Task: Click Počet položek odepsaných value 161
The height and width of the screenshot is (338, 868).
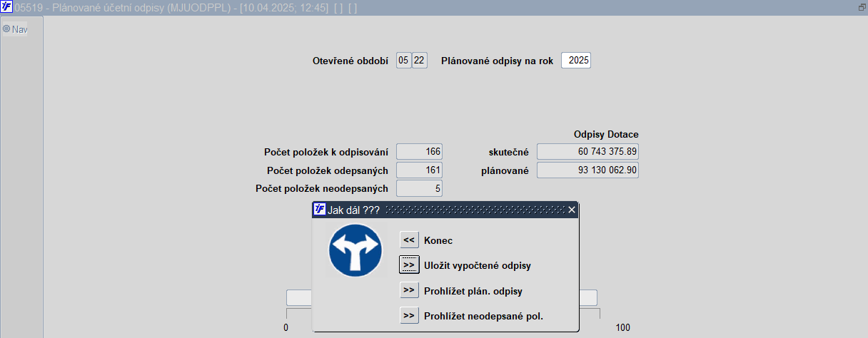Action: (419, 170)
